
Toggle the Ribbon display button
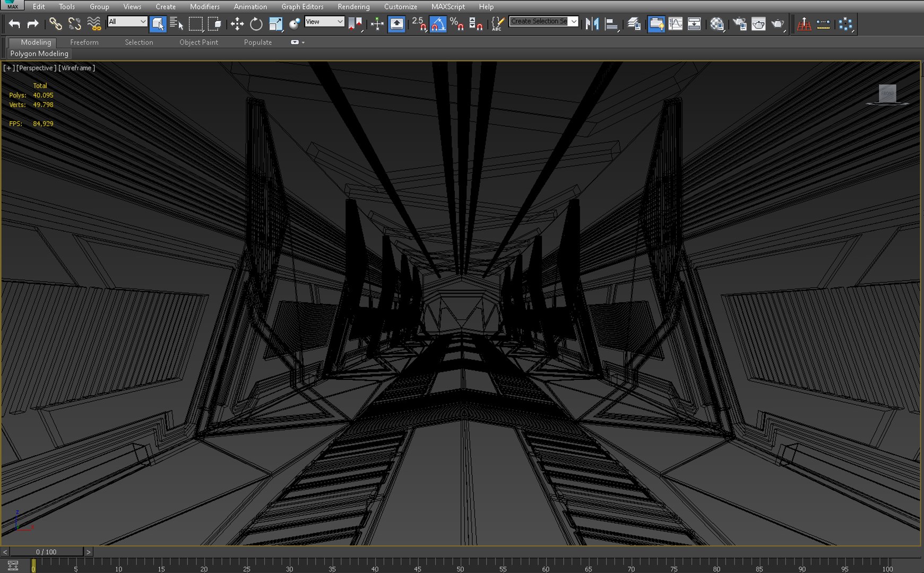pos(657,24)
